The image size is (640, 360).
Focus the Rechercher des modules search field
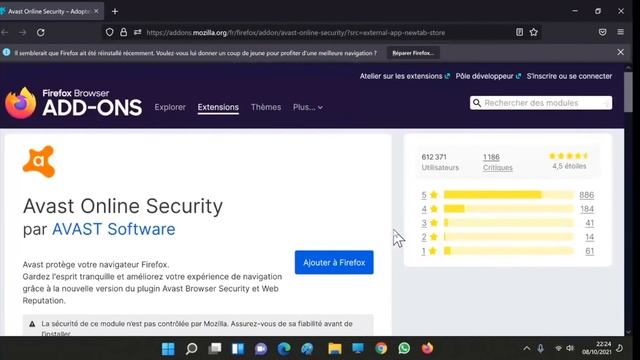[541, 103]
